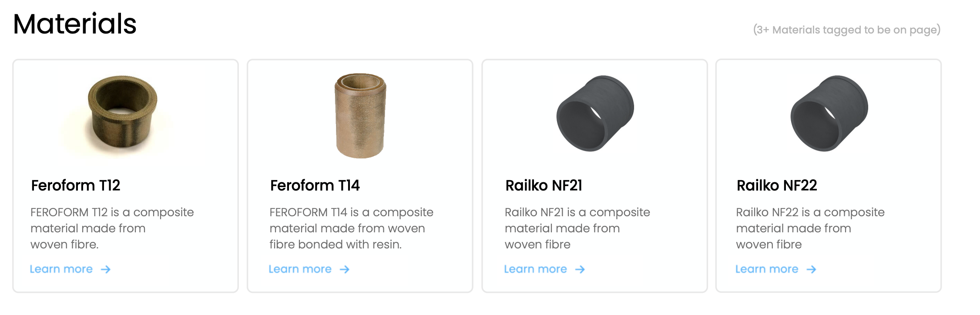The height and width of the screenshot is (315, 980).
Task: Click the Railko NF22 description text
Action: pos(810,228)
